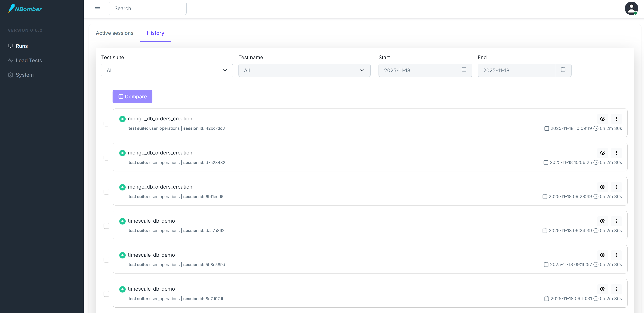Image resolution: width=644 pixels, height=313 pixels.
Task: Select the History tab
Action: point(155,33)
